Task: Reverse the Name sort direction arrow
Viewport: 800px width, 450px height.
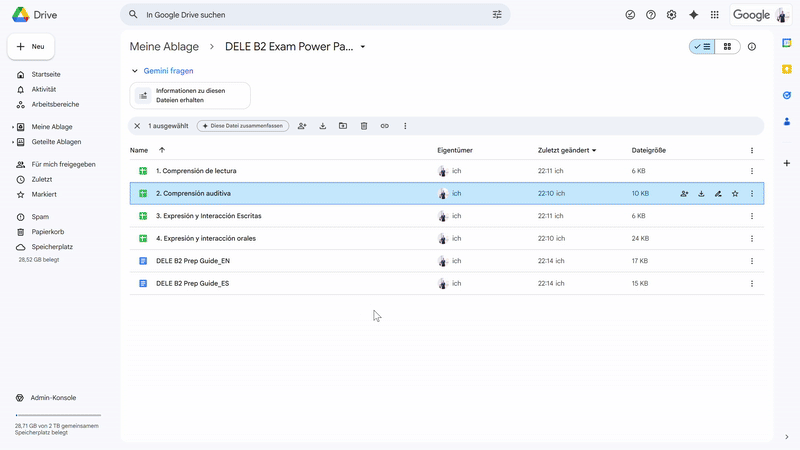Action: 162,150
